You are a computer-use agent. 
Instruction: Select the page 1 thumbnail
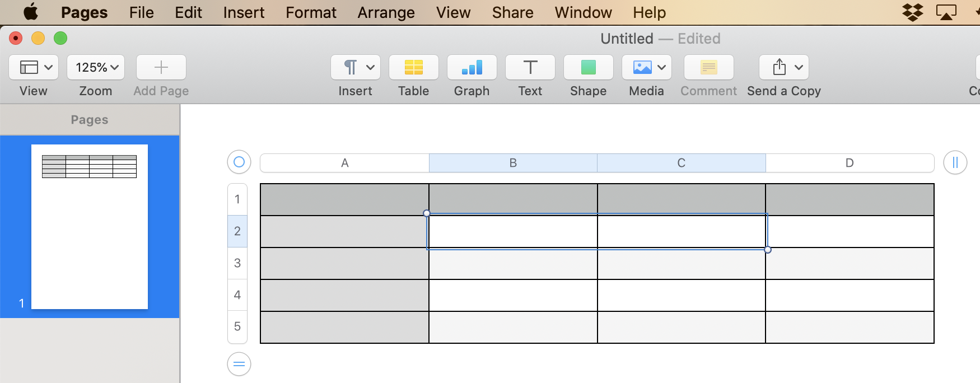(90, 226)
